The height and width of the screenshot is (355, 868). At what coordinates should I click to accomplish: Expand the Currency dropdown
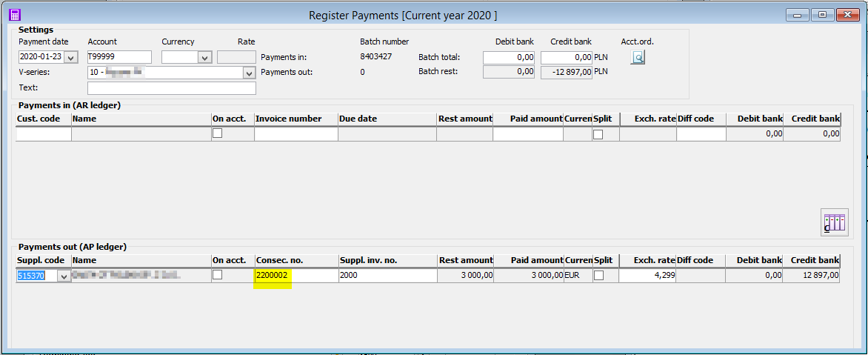coord(205,57)
